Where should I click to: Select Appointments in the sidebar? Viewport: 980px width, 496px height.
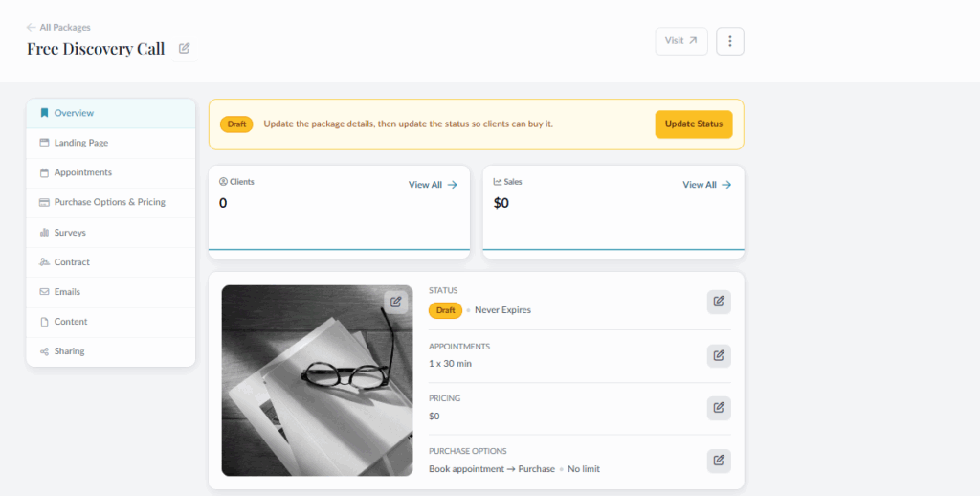pos(82,172)
